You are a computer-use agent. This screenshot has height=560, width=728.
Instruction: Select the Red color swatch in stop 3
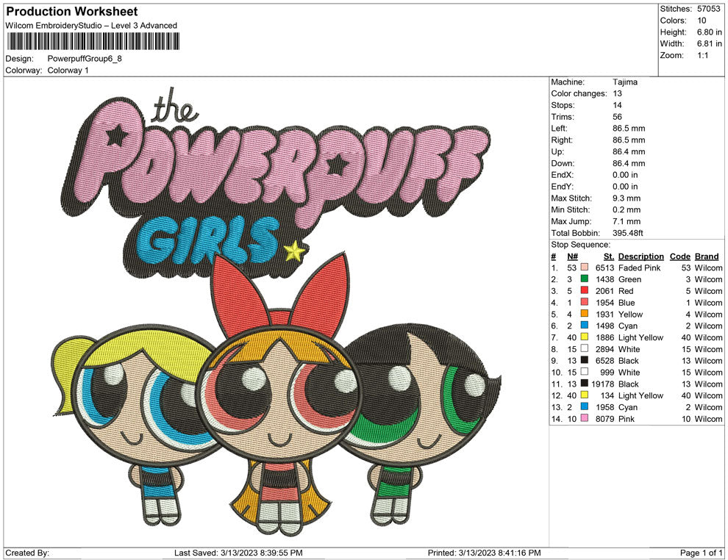pos(585,290)
